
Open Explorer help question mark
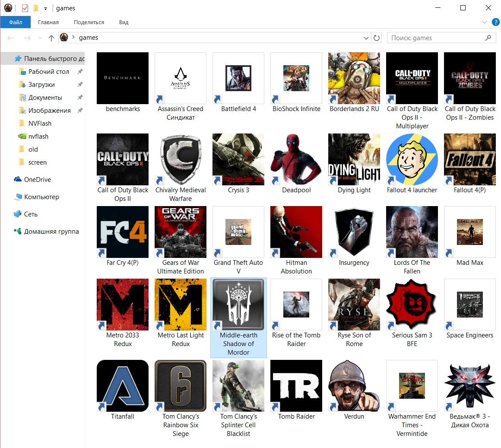pos(495,22)
